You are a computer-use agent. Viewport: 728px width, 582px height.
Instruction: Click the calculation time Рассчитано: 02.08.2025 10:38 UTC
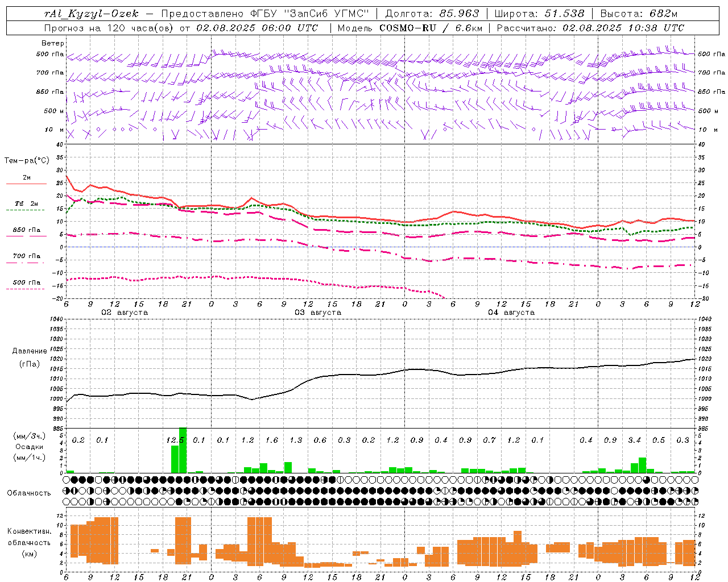[x=590, y=28]
